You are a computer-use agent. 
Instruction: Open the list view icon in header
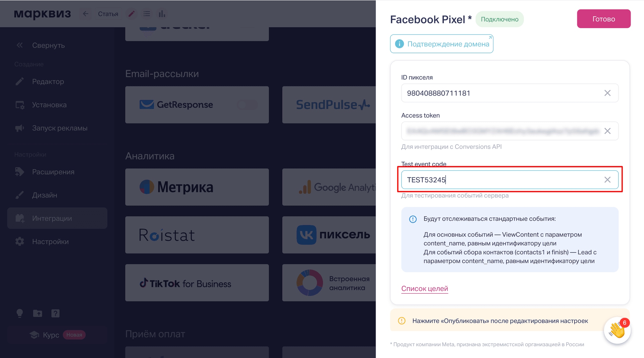pos(147,14)
